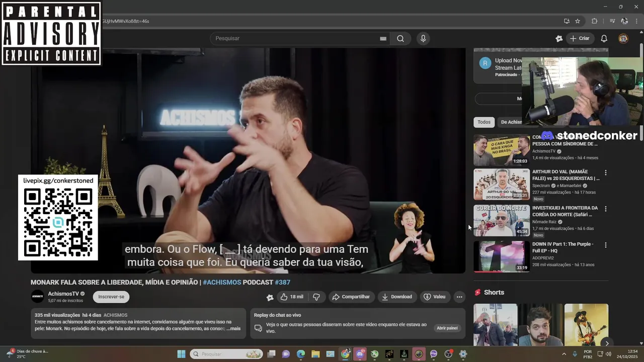644x362 pixels.
Task: Open Microsoft Edge from the taskbar
Action: [301, 354]
